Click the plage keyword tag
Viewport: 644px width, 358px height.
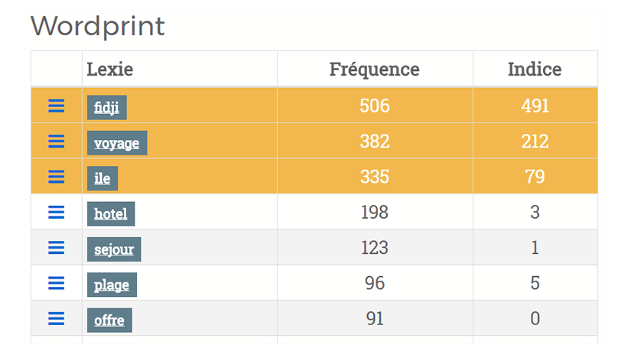[x=112, y=285]
